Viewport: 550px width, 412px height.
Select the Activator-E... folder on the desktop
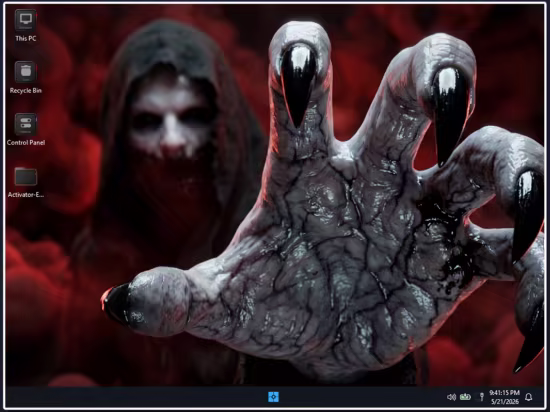coord(26,182)
